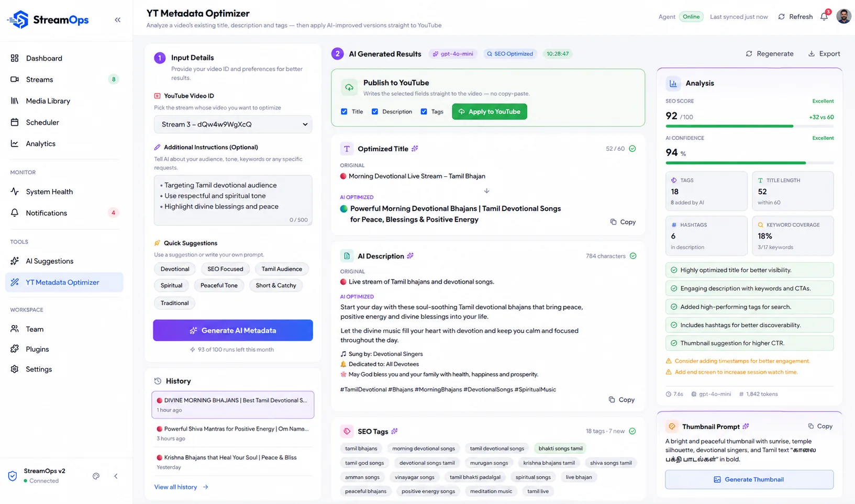The image size is (855, 504).
Task: Select the SEO Focused suggestion chip
Action: tap(225, 269)
